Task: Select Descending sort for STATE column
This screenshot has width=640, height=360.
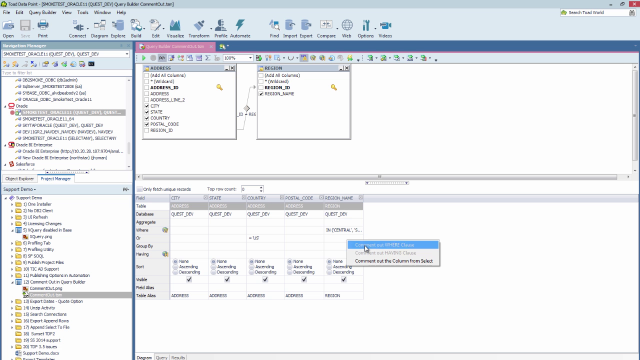Action: point(213,272)
